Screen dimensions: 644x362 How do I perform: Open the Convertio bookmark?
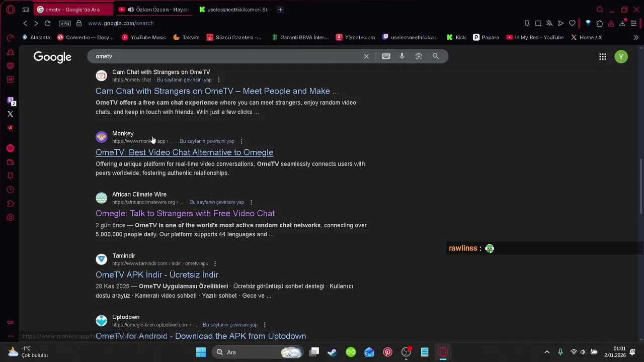point(86,37)
